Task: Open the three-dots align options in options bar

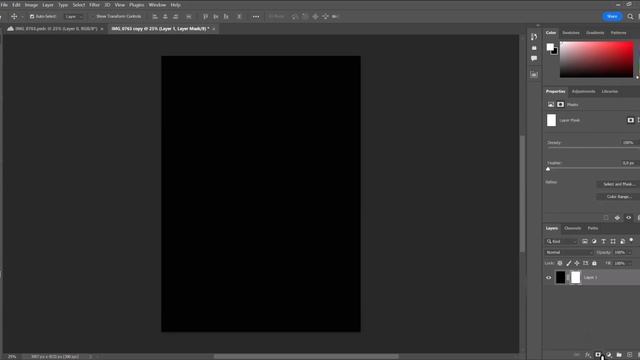Action: [256, 17]
